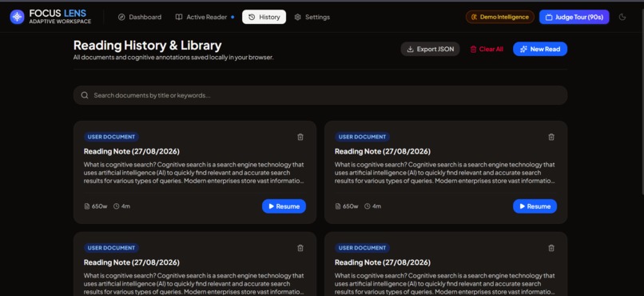Click the 650w word count on top-right card
This screenshot has height=296, width=644.
coord(347,206)
